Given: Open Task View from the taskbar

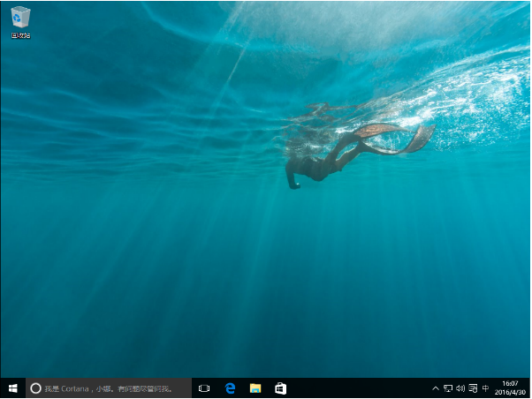Looking at the screenshot, I should click(x=204, y=388).
